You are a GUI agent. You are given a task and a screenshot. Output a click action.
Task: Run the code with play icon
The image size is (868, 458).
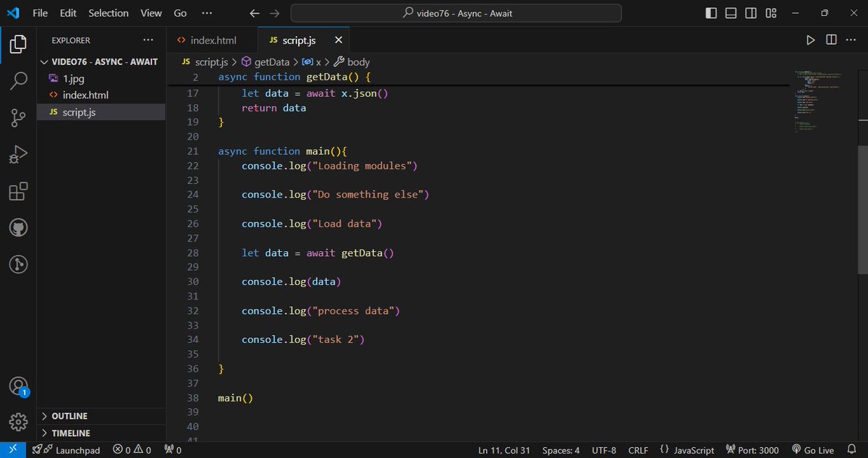click(811, 40)
